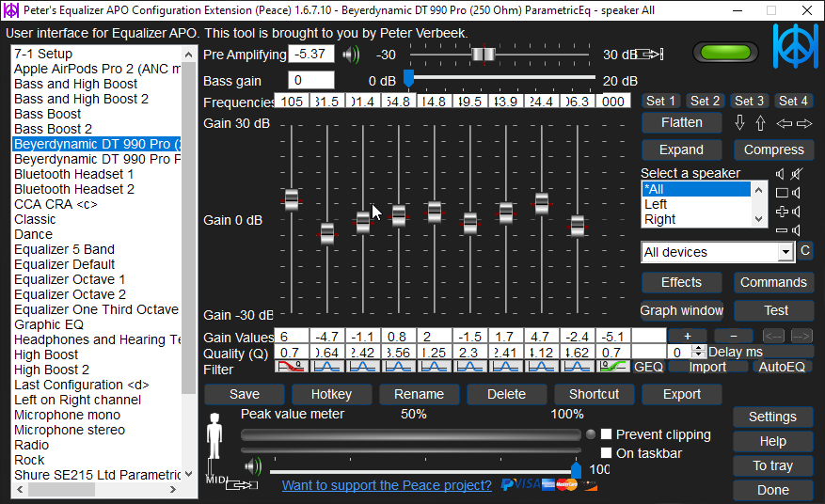Click the green high shelf filter icon

click(x=613, y=366)
